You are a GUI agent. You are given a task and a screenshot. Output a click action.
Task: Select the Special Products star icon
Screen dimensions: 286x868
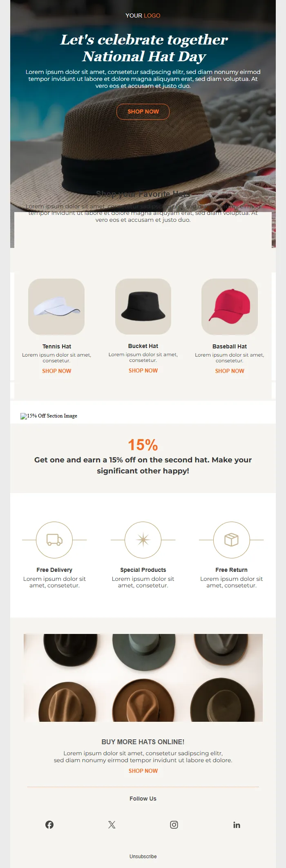[143, 540]
